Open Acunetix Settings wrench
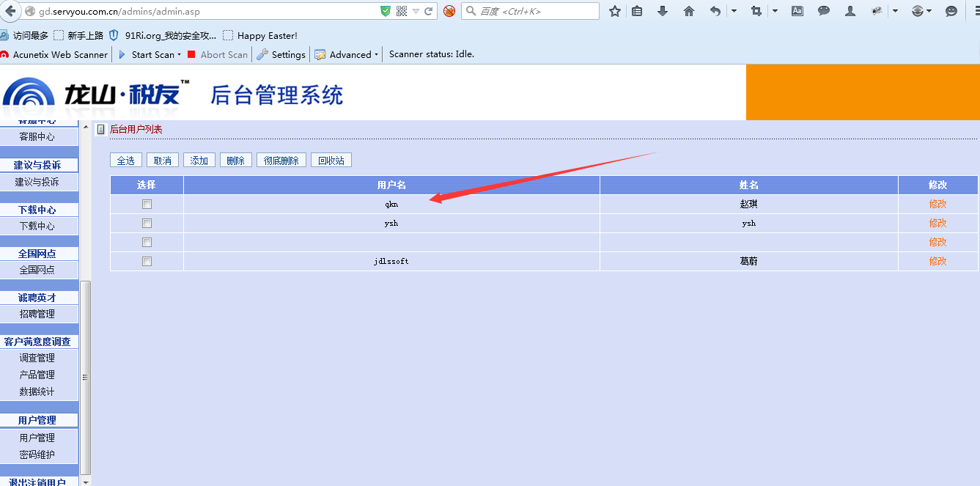This screenshot has width=980, height=486. pos(281,54)
